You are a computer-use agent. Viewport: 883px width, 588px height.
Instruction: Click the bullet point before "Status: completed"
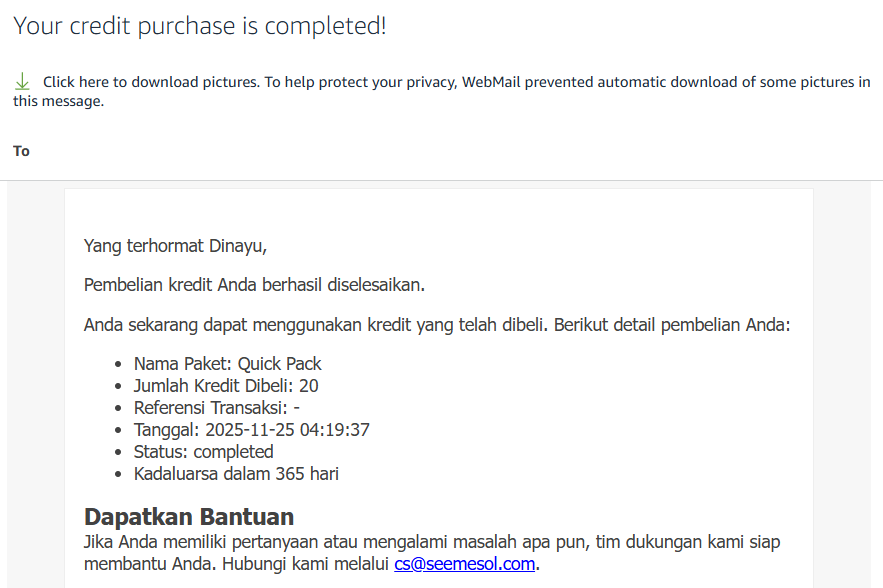[121, 453]
